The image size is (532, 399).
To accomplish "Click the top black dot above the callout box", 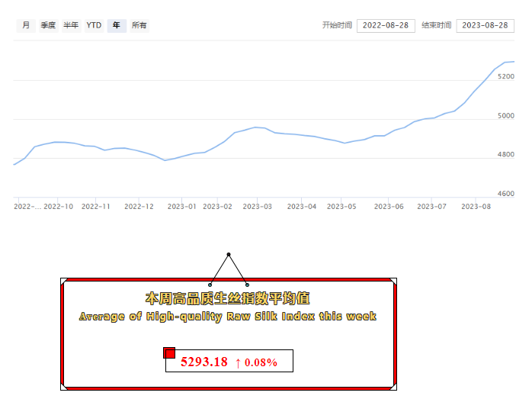I will tap(228, 254).
